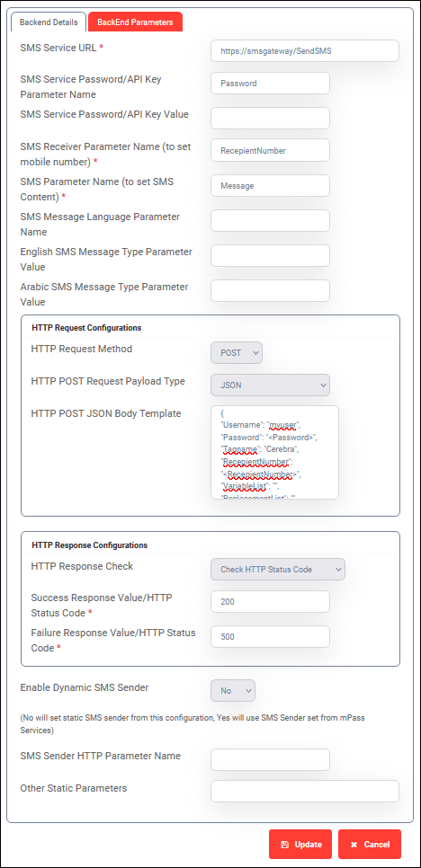Focus the SMS Service URL field

pyautogui.click(x=305, y=50)
